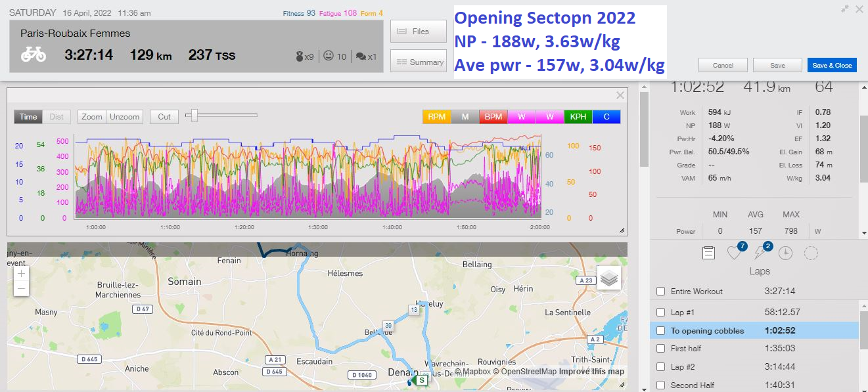This screenshot has width=868, height=392.
Task: Switch graph axis to Dist
Action: [x=57, y=117]
